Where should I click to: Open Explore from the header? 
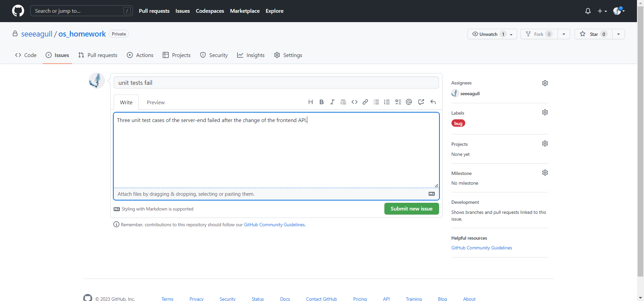click(275, 11)
